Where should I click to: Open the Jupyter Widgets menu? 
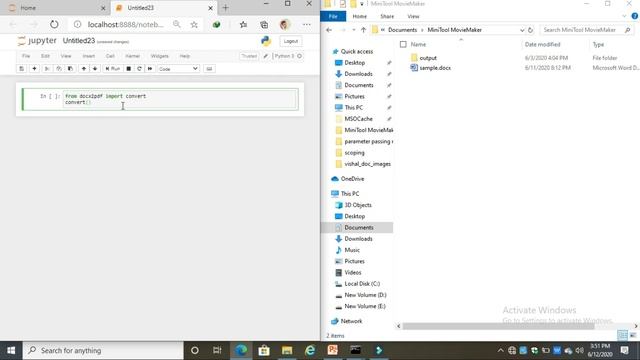[160, 56]
